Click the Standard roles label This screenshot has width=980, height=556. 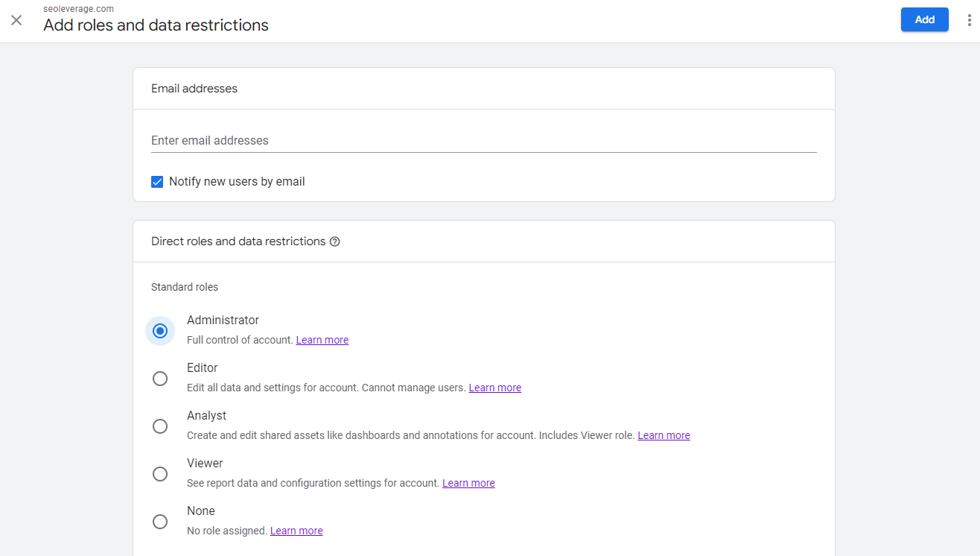click(x=185, y=287)
